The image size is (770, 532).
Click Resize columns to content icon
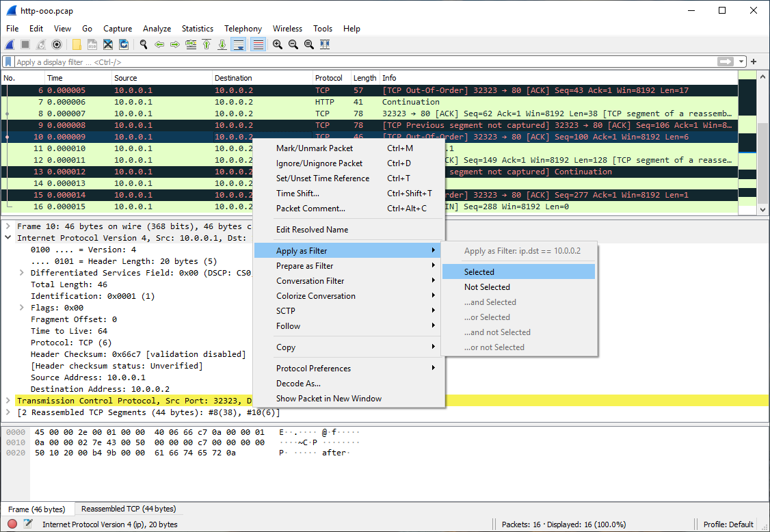[325, 44]
